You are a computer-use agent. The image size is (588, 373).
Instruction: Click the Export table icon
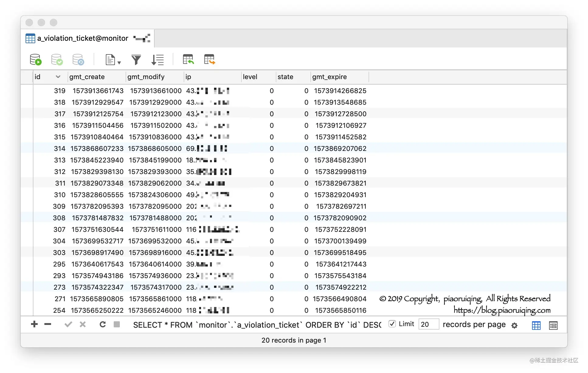click(209, 59)
